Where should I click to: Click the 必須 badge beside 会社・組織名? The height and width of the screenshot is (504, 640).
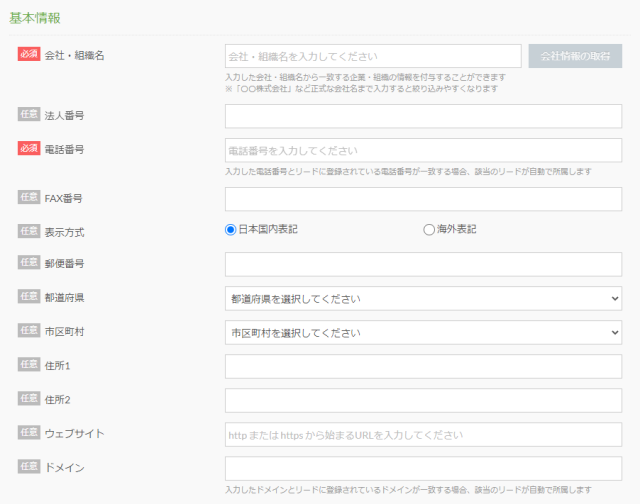point(28,54)
